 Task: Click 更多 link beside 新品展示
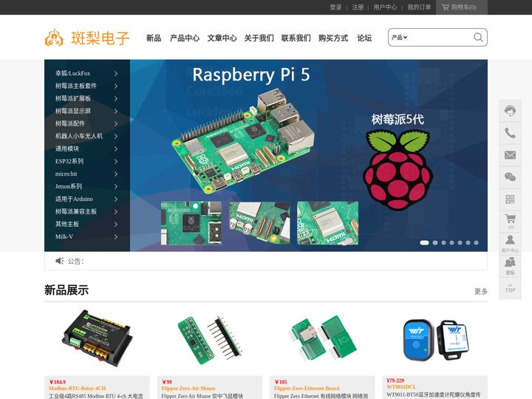[481, 291]
